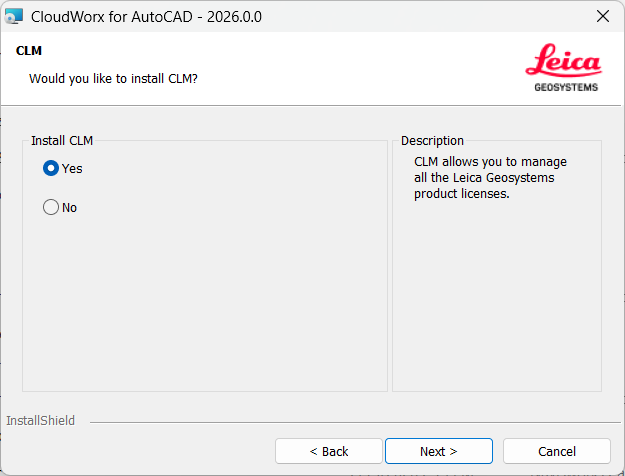Click the CloudWorx for AutoCAD title text

click(146, 17)
